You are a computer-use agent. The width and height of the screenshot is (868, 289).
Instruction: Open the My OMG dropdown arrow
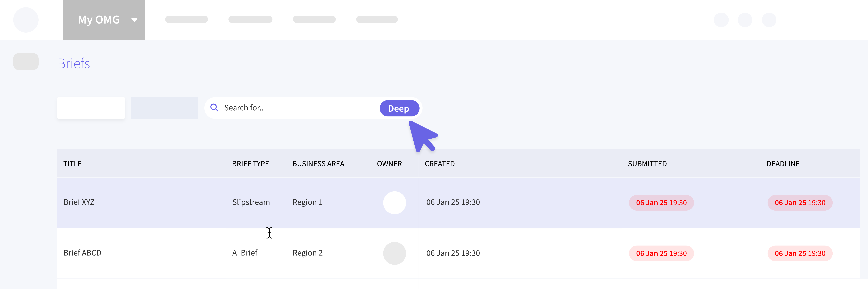[134, 20]
